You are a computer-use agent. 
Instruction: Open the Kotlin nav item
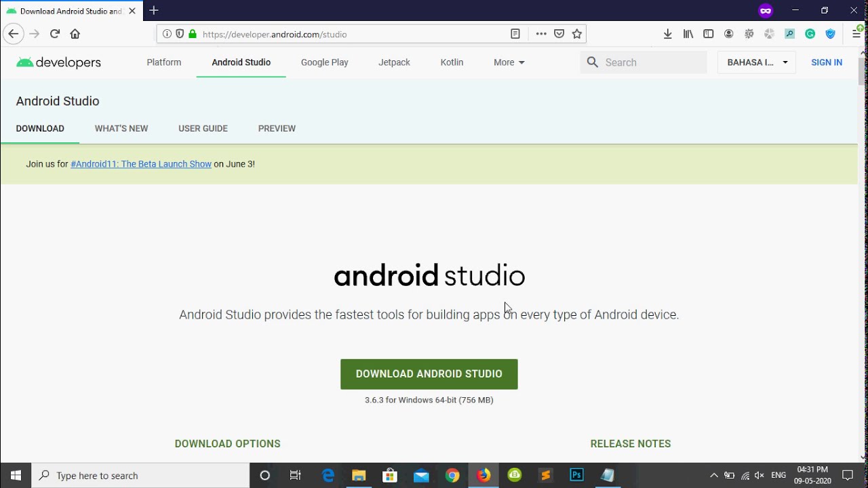click(452, 62)
